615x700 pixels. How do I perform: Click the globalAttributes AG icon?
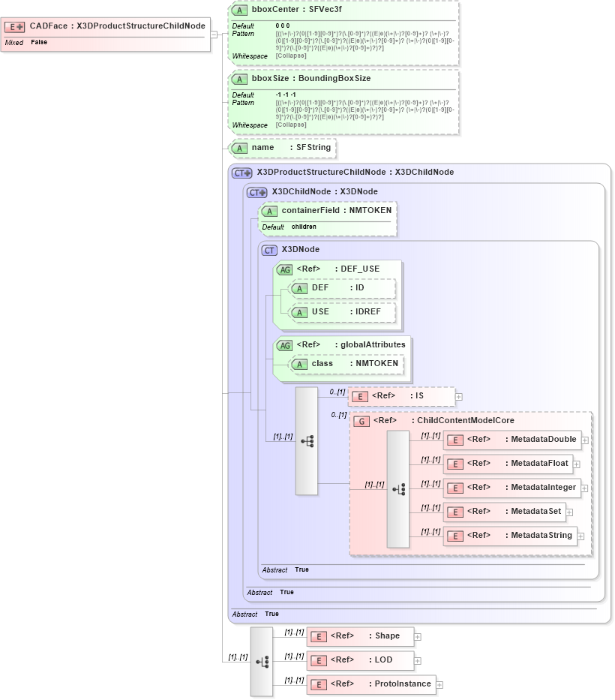click(x=285, y=346)
